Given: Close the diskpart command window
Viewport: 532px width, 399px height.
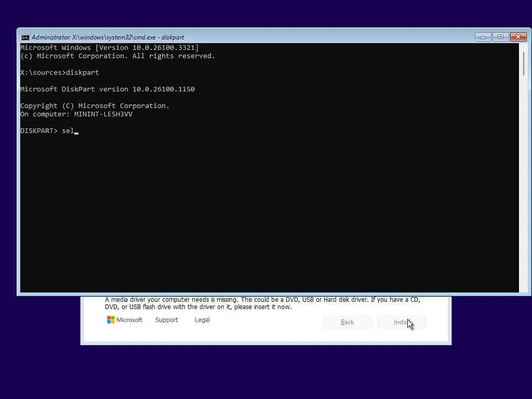Looking at the screenshot, I should [x=518, y=37].
